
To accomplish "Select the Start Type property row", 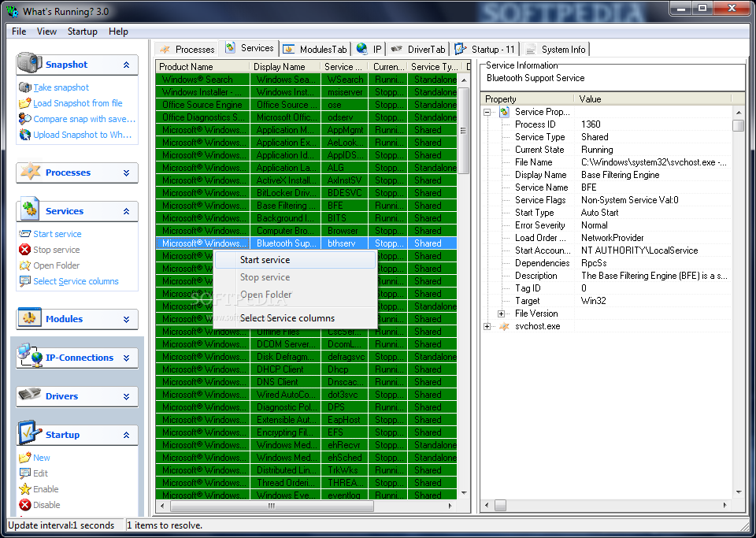I will pyautogui.click(x=607, y=213).
